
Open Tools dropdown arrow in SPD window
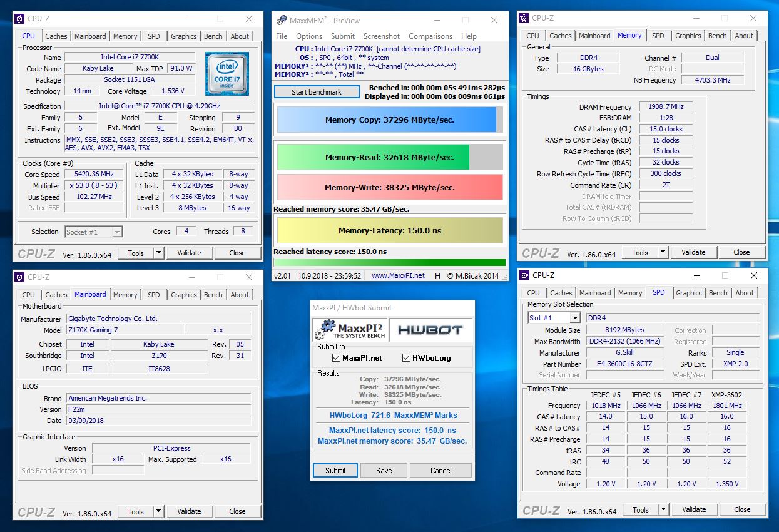(663, 509)
